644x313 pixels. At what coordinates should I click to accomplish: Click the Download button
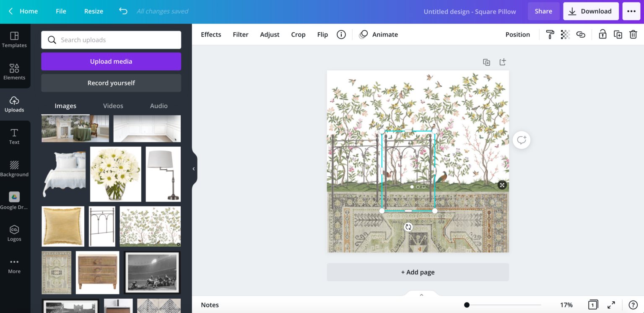pos(591,11)
